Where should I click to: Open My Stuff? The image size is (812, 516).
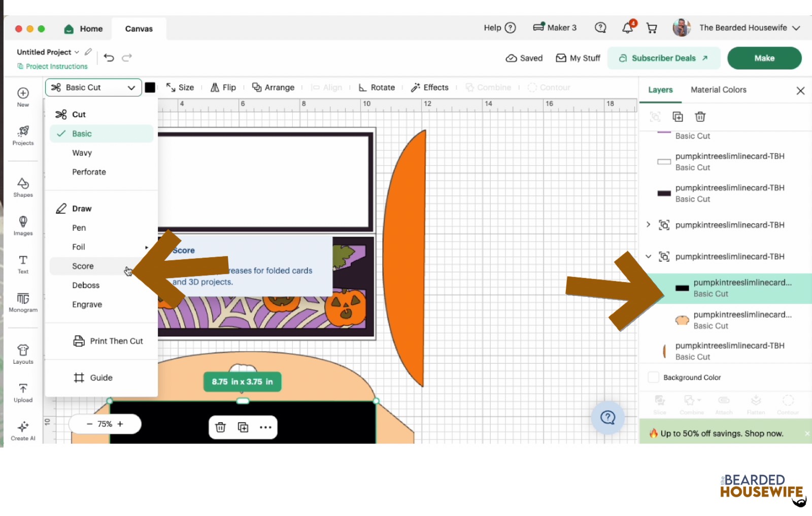(578, 58)
